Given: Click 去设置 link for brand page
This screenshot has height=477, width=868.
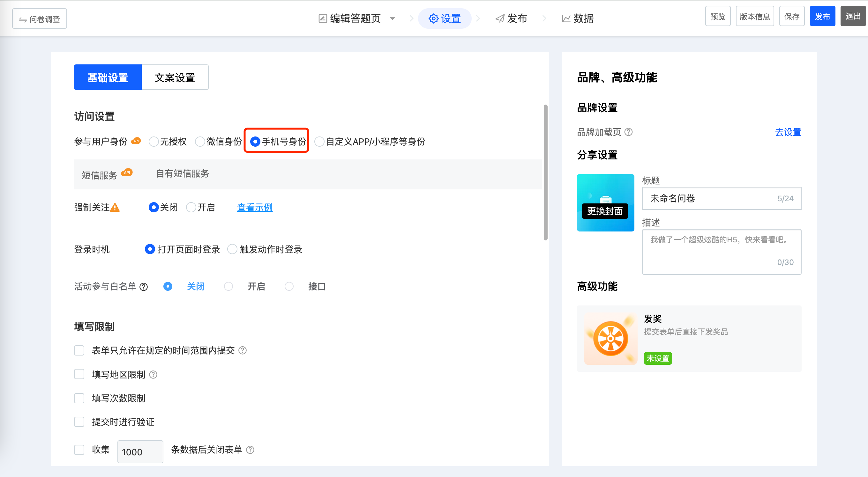Looking at the screenshot, I should click(788, 132).
